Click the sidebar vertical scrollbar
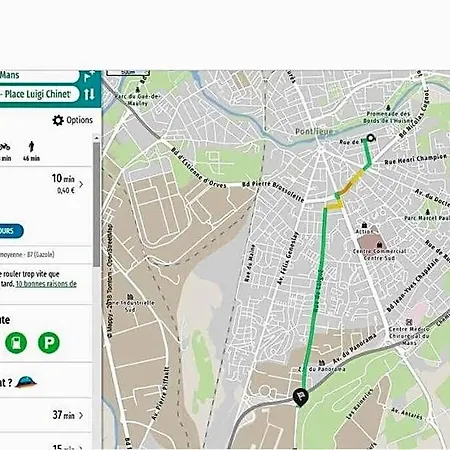450x450 pixels. 96,204
